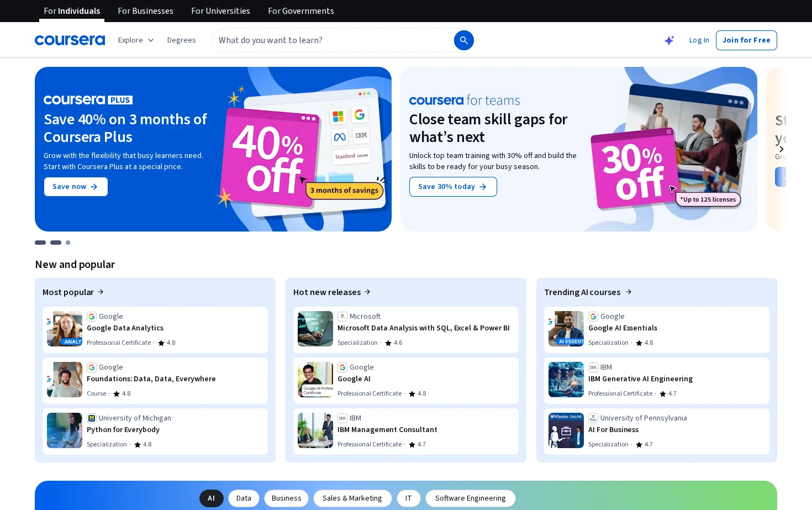Viewport: 812px width, 510px height.
Task: Open the Python for Everybody course thumbnail
Action: [65, 430]
